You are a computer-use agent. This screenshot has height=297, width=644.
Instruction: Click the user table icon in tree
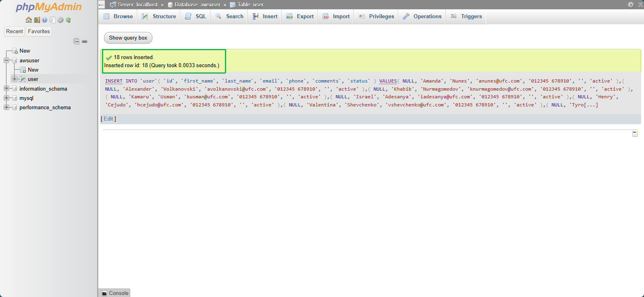click(x=23, y=79)
